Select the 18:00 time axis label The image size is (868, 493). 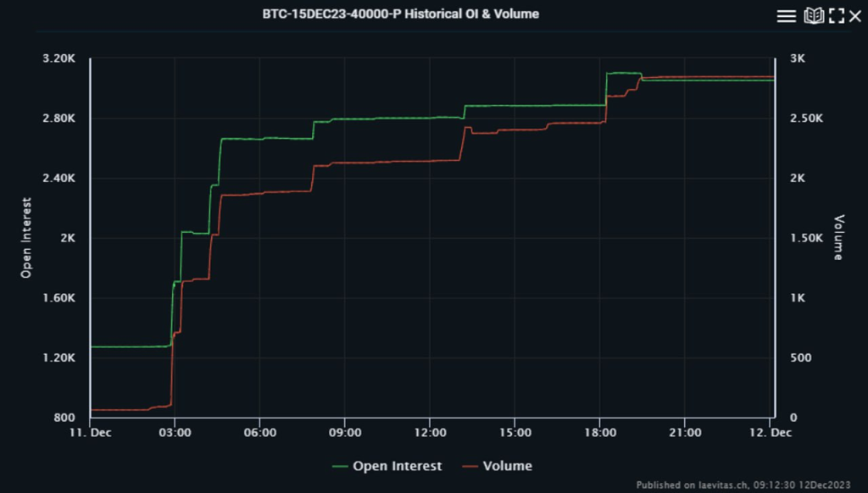point(600,433)
